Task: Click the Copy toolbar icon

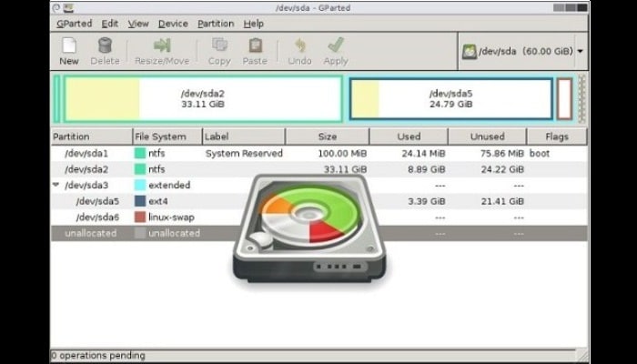Action: (219, 45)
